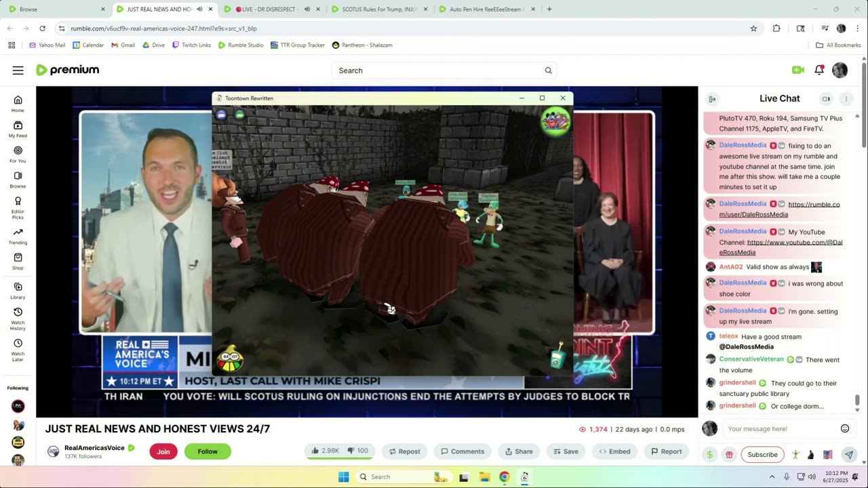Reload the page

click(x=42, y=28)
